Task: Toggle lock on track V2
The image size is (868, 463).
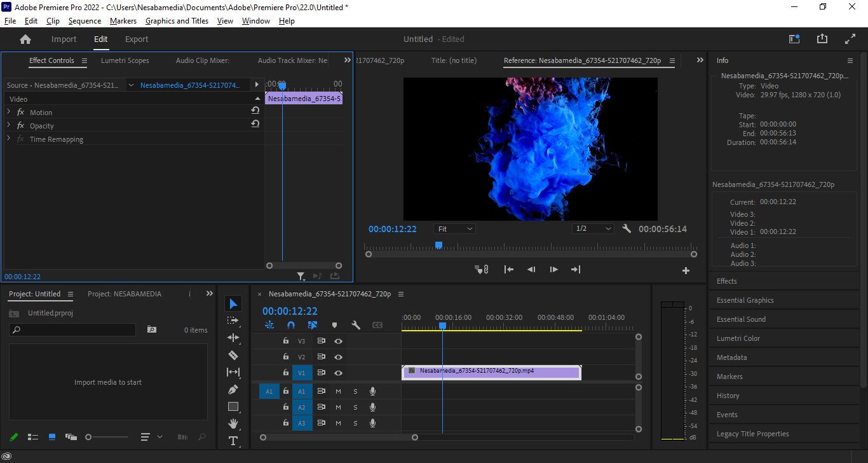Action: click(286, 357)
